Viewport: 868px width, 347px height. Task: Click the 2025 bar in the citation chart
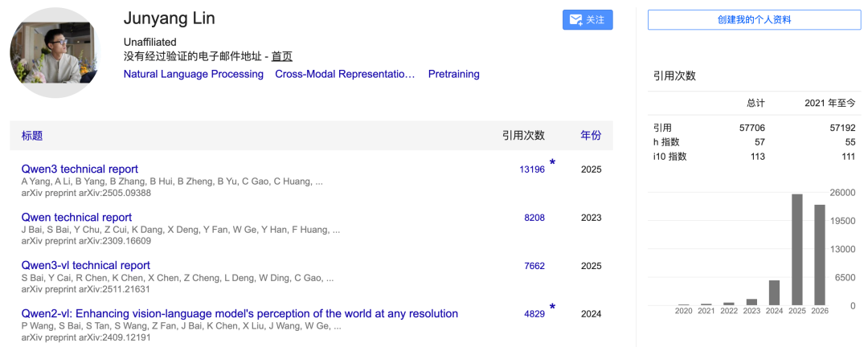[797, 250]
